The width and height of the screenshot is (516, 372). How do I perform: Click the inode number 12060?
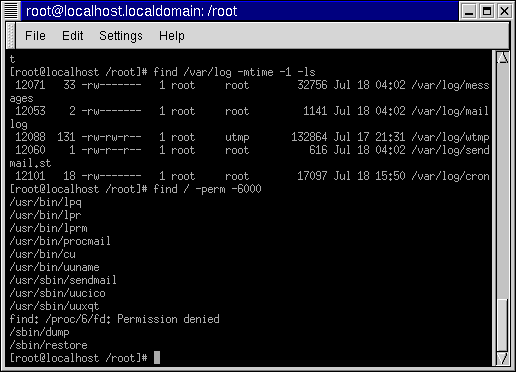30,150
